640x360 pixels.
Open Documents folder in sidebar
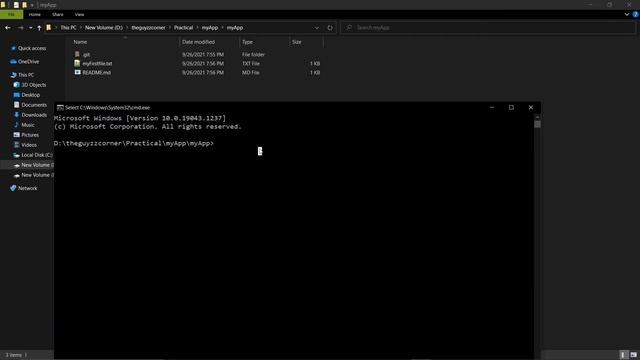34,105
